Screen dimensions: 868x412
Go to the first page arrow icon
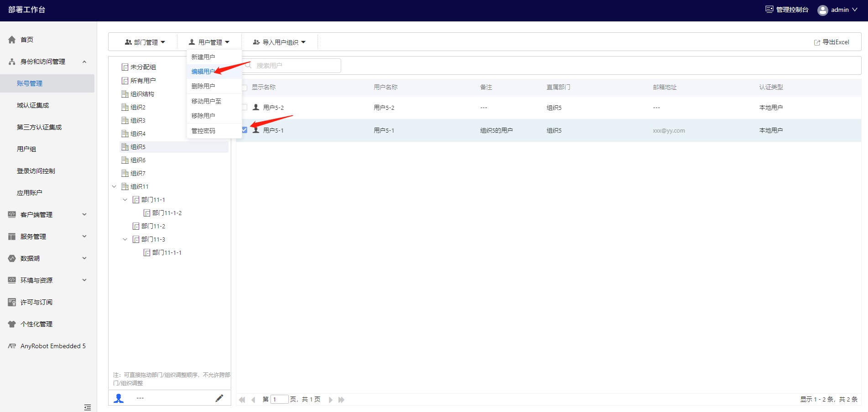point(242,400)
